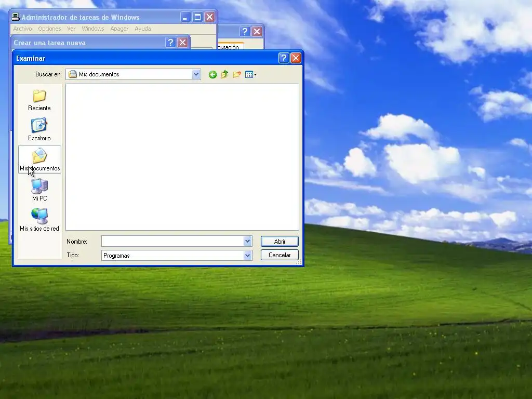This screenshot has width=532, height=399.
Task: Expand the Buscar en location dropdown
Action: [x=196, y=74]
